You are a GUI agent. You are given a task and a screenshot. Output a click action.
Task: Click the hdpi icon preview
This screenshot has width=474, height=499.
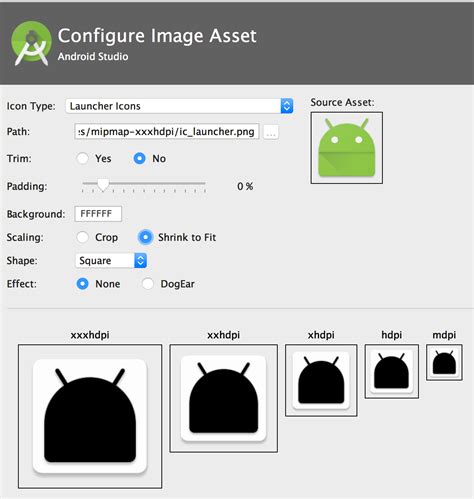click(392, 371)
